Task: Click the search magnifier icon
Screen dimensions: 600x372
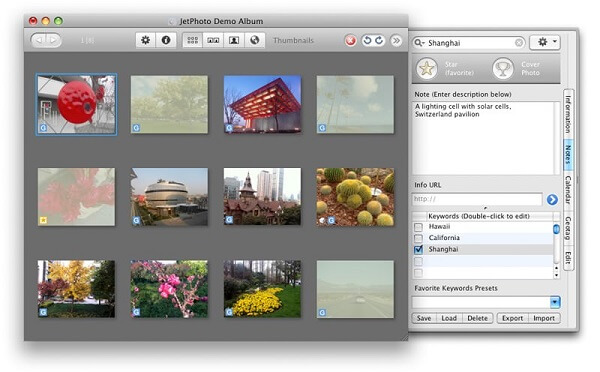Action: click(x=419, y=42)
